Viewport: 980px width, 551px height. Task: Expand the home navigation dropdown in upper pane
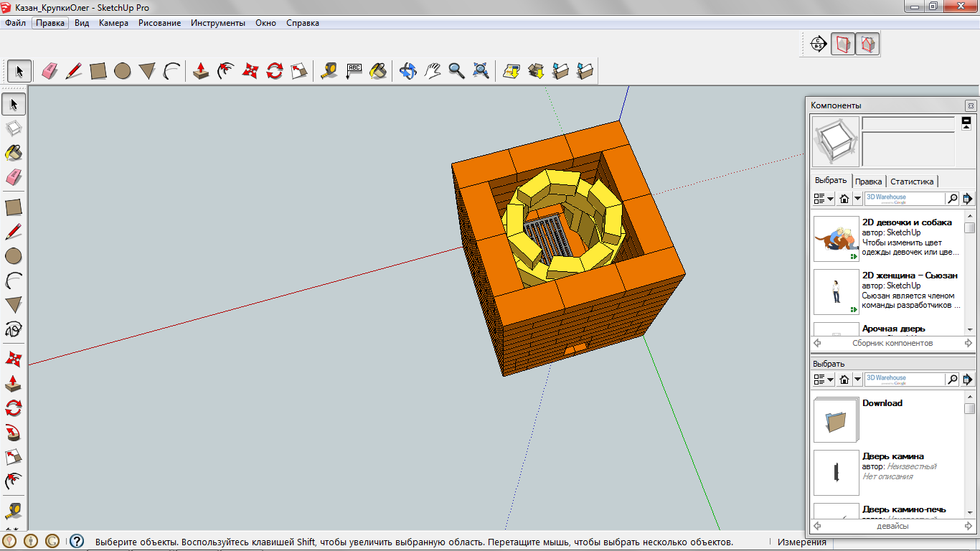tap(857, 199)
